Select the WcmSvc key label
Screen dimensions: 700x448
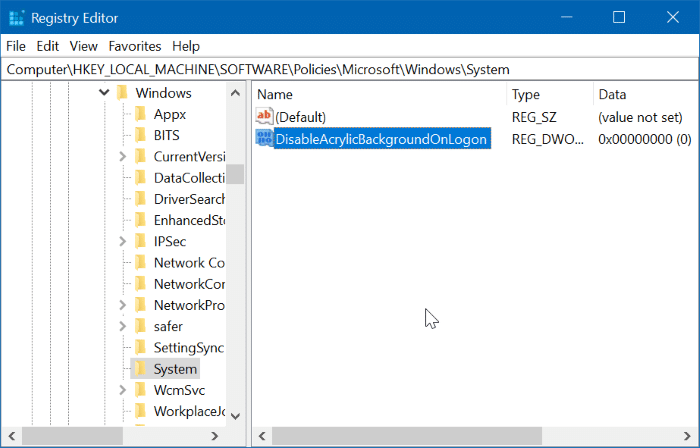(x=179, y=390)
